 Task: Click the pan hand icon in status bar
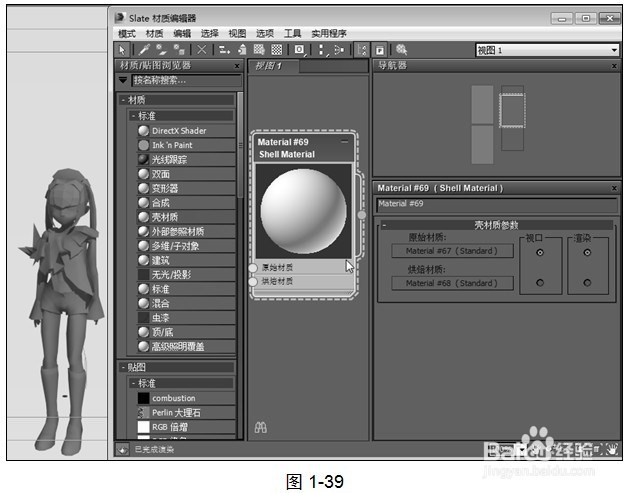[x=612, y=449]
